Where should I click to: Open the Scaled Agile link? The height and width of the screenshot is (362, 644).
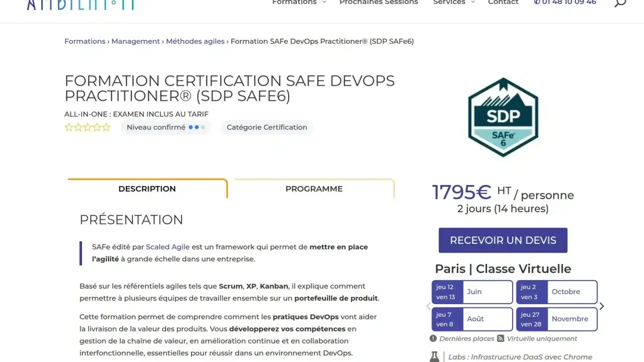click(x=168, y=247)
